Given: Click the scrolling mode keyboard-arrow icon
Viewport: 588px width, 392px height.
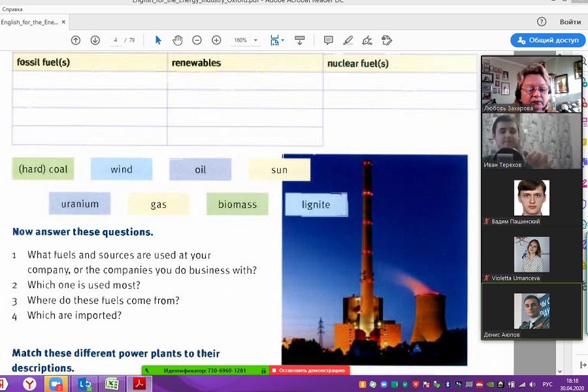Looking at the screenshot, I should [300, 40].
